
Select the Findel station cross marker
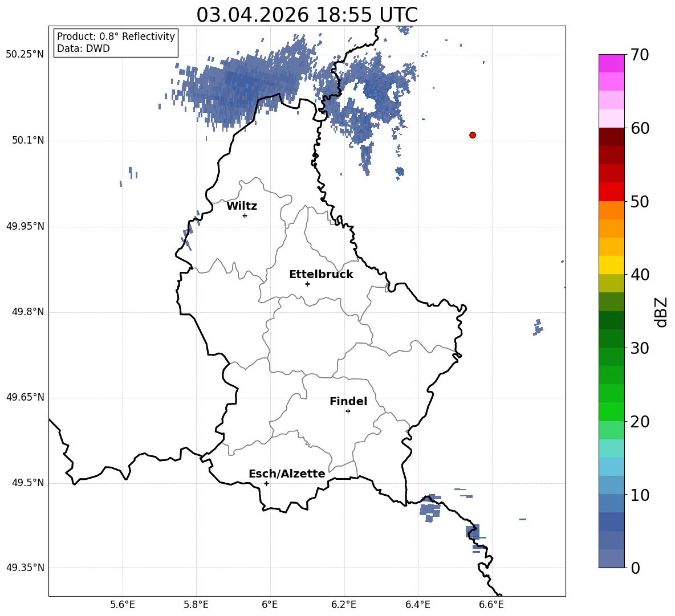click(348, 411)
